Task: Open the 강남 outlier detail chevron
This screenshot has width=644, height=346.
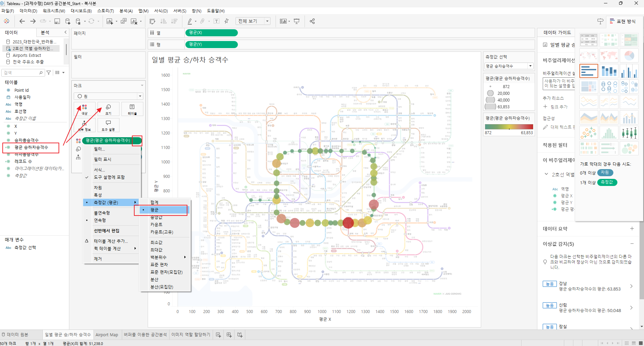Action: (631, 286)
